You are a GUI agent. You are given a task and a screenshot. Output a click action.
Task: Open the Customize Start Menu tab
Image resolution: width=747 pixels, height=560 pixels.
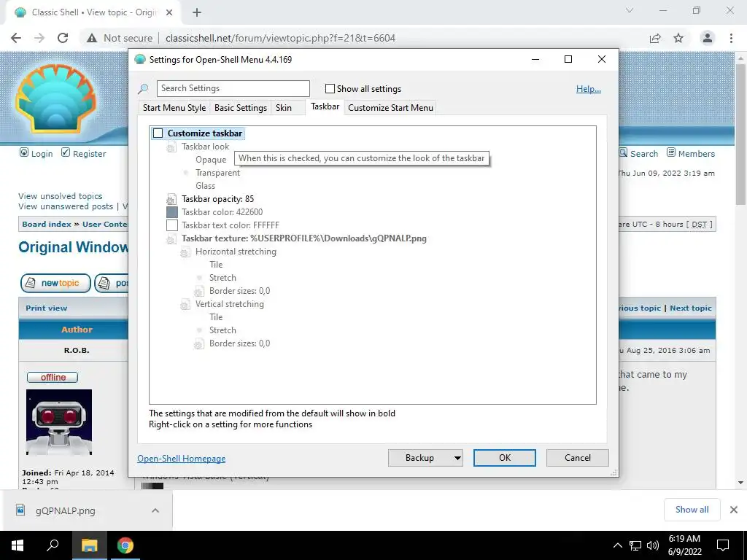pyautogui.click(x=391, y=108)
